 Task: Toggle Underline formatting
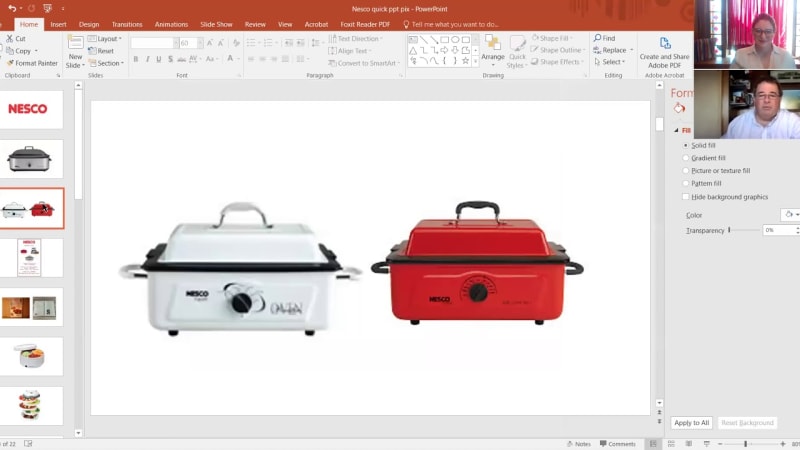coord(159,59)
